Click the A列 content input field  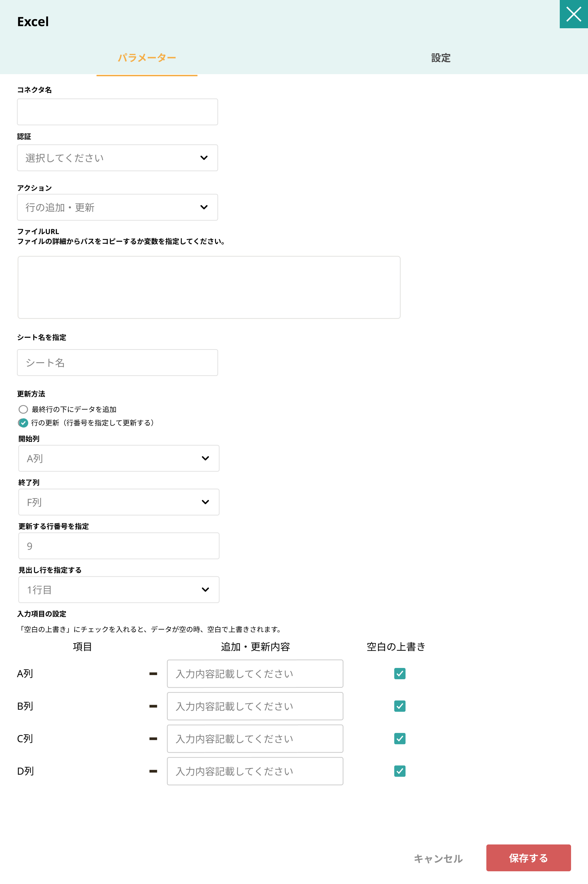coord(255,674)
